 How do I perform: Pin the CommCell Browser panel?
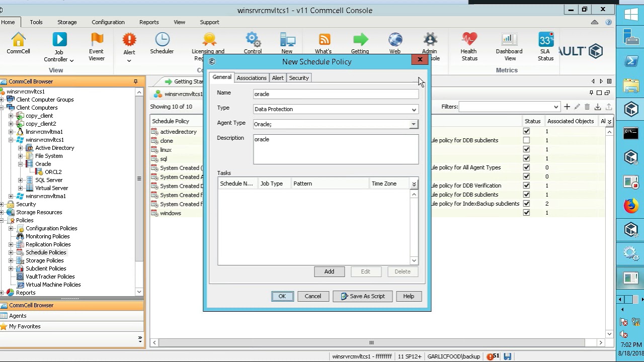tap(135, 81)
